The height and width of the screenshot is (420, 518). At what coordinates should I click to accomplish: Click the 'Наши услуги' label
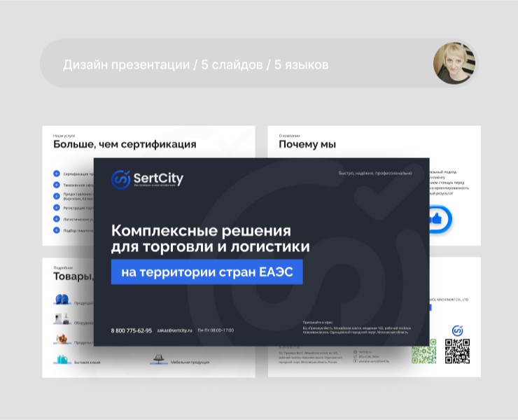[64, 136]
